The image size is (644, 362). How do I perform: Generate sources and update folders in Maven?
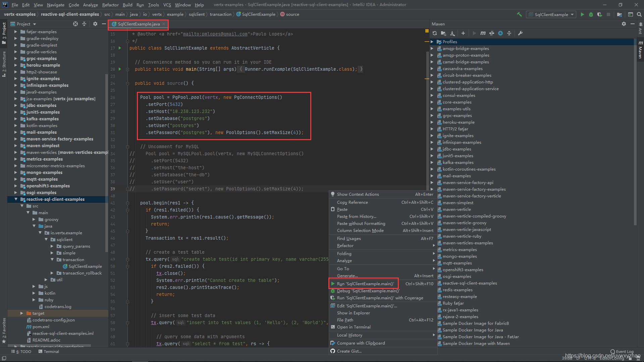[x=443, y=33]
